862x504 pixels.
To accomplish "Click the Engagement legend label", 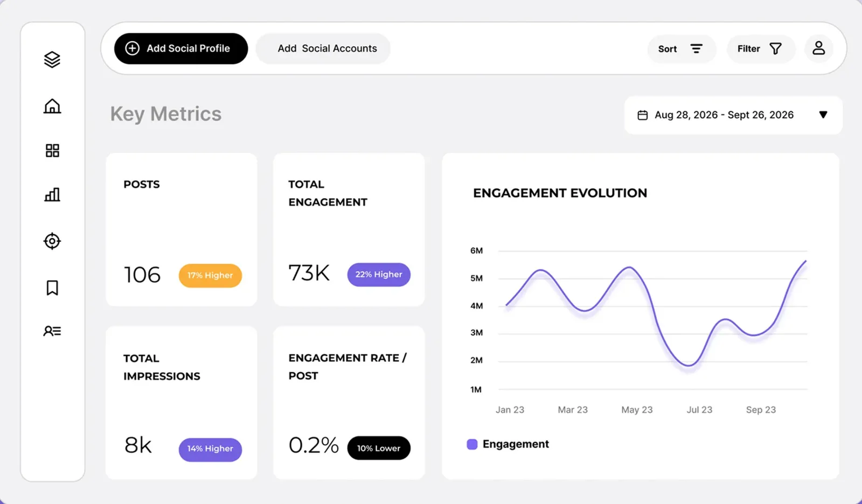I will [516, 444].
